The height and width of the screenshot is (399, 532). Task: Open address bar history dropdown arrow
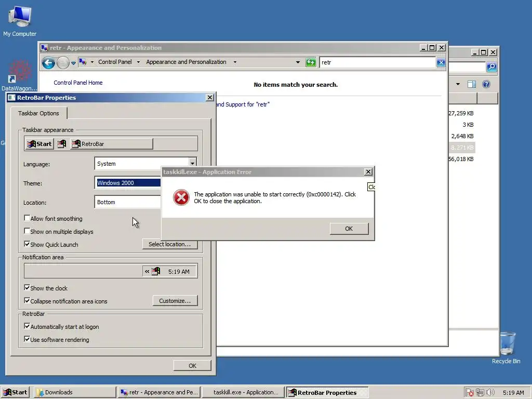(x=298, y=62)
